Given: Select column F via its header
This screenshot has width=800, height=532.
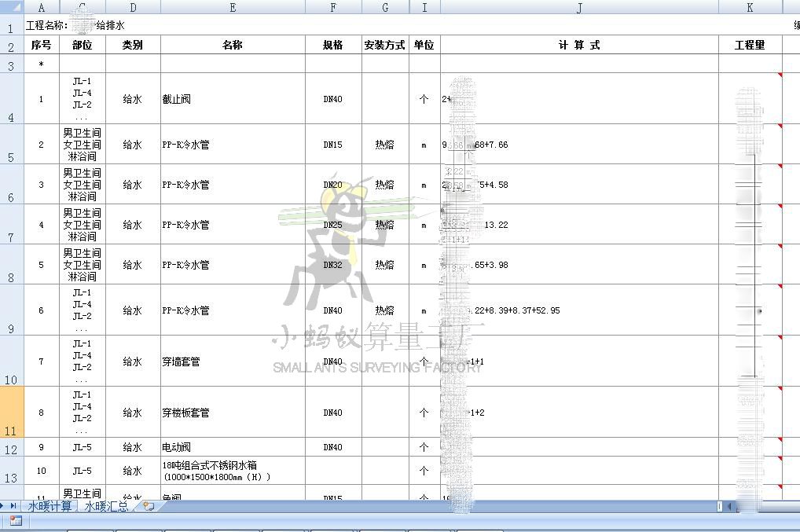Looking at the screenshot, I should tap(333, 8).
